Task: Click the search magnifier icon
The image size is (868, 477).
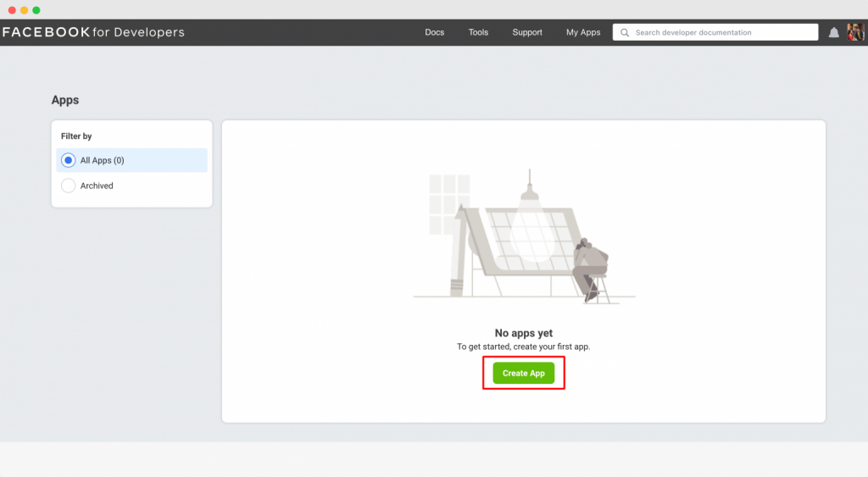Action: click(x=625, y=33)
